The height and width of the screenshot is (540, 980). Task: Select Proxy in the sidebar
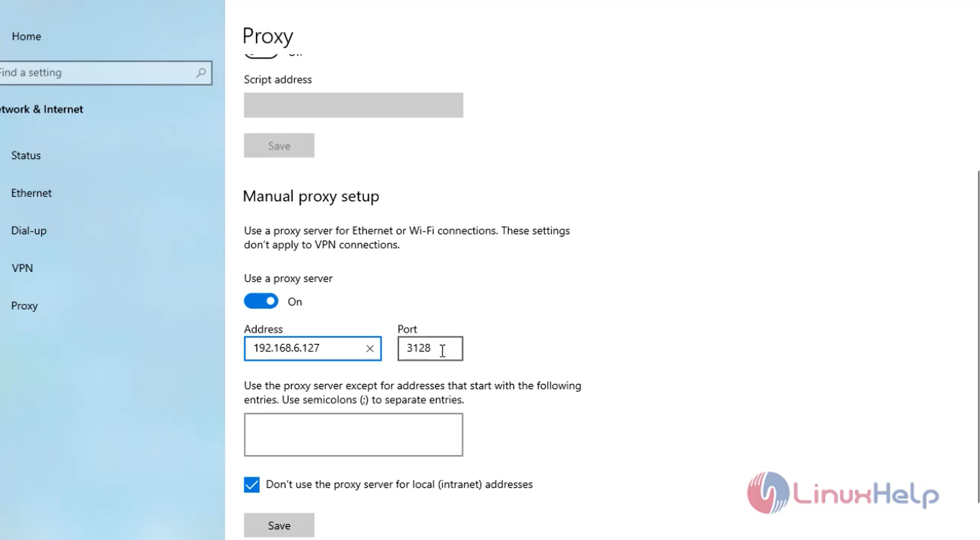(x=24, y=306)
